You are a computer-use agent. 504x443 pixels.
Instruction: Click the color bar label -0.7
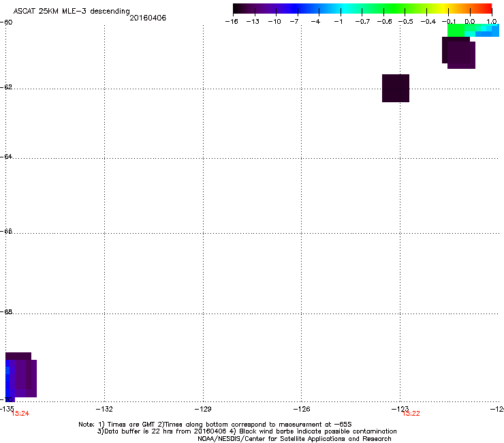(362, 22)
